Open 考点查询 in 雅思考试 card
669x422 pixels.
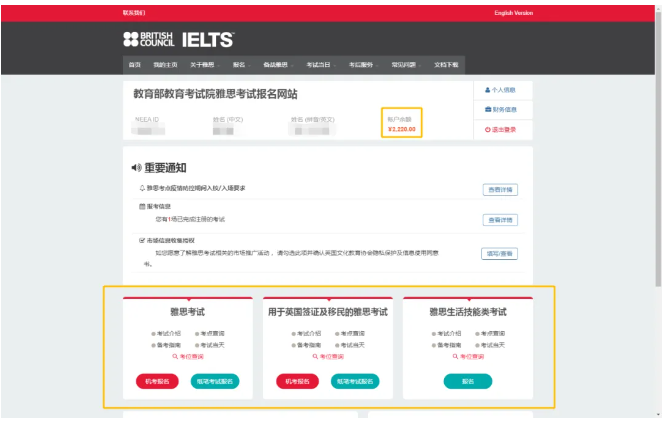pos(212,334)
